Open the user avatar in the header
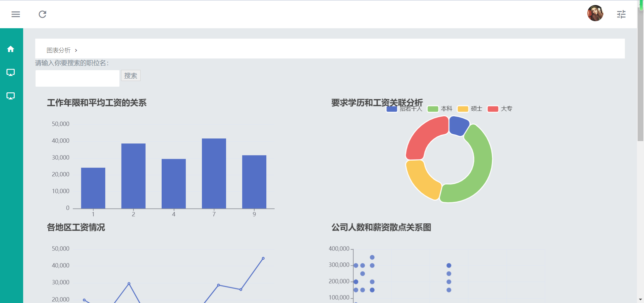Viewport: 644px width, 303px height. tap(595, 13)
